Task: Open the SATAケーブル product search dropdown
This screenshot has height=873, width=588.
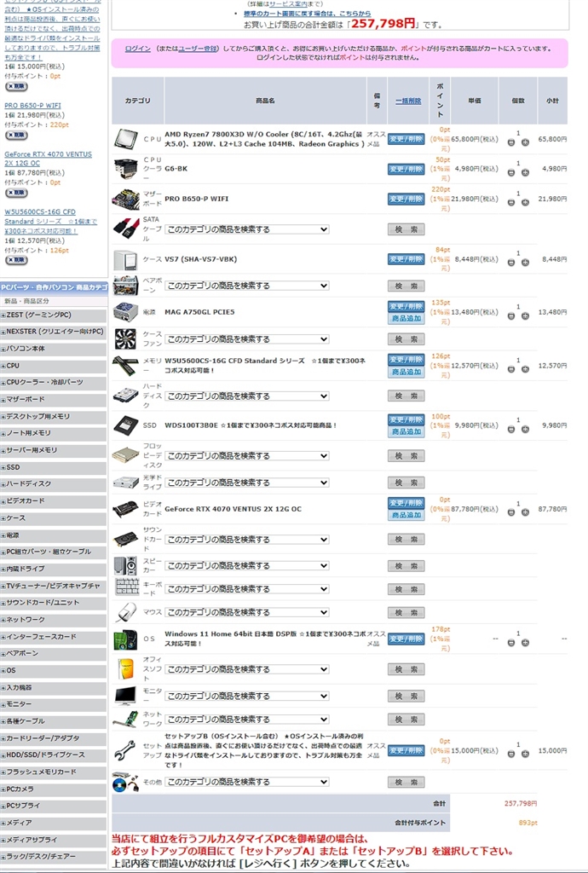Action: [247, 229]
